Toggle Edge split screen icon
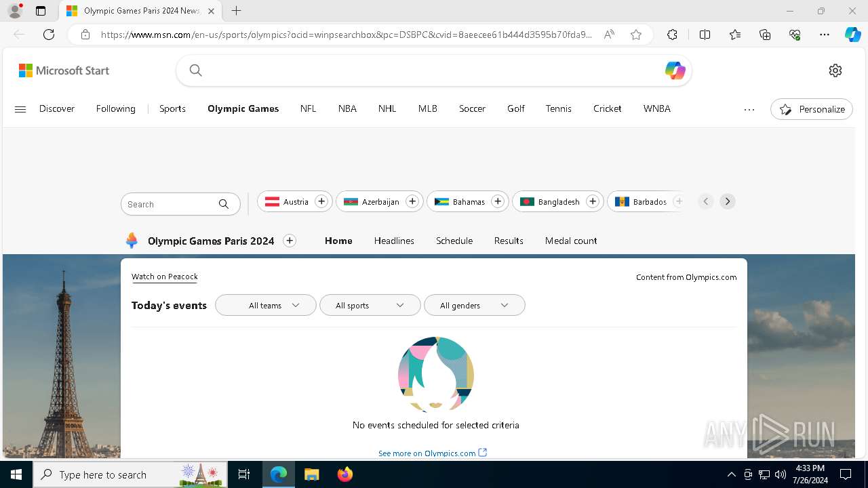868x488 pixels. coord(705,35)
